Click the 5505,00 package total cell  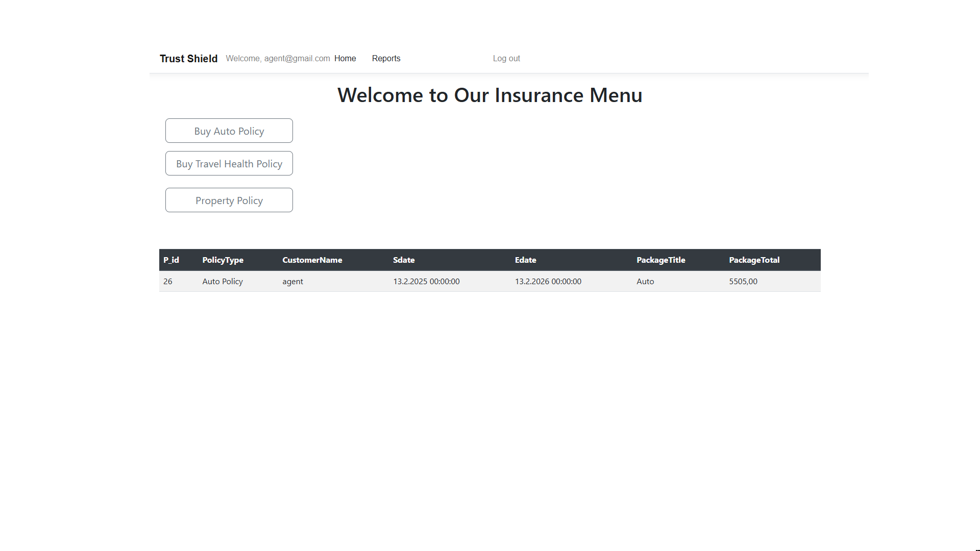(x=743, y=282)
